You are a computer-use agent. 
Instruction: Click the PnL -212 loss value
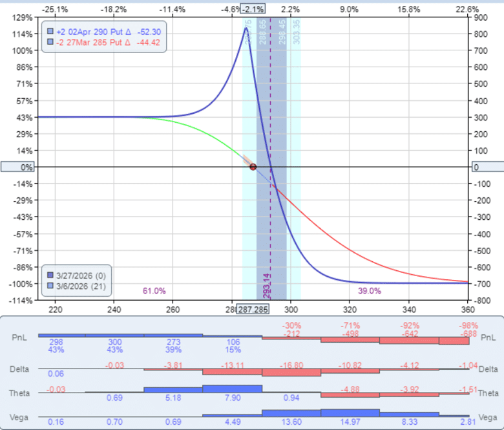[292, 334]
